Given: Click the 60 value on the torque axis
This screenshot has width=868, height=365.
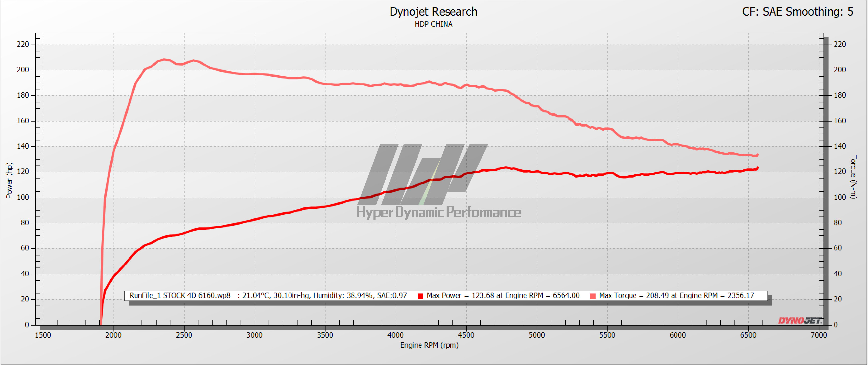Looking at the screenshot, I should pos(838,248).
